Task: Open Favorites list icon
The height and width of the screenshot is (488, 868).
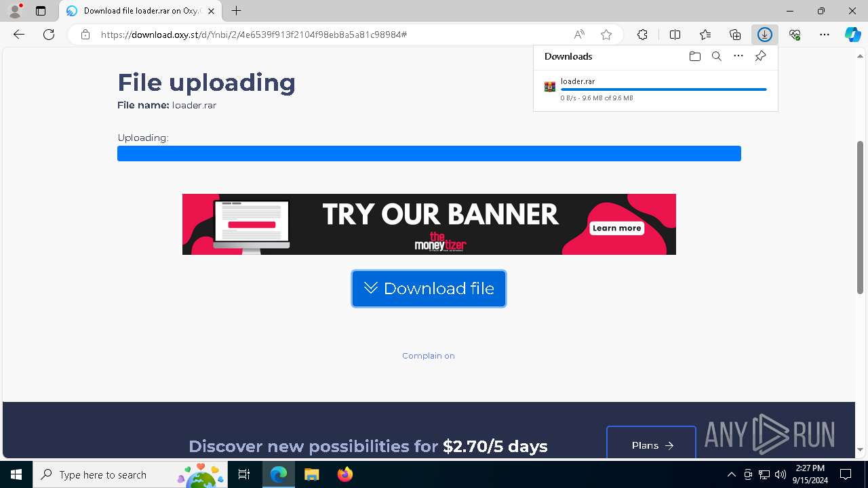Action: pos(705,35)
